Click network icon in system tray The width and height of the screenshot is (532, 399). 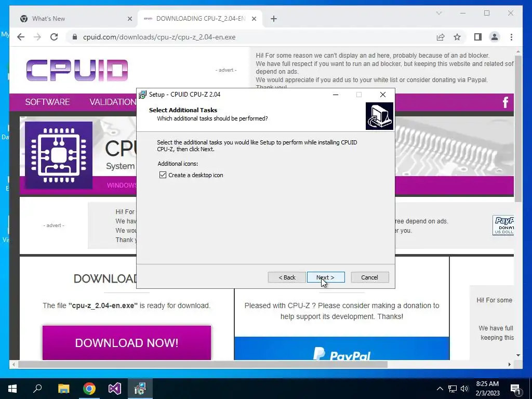pos(453,389)
